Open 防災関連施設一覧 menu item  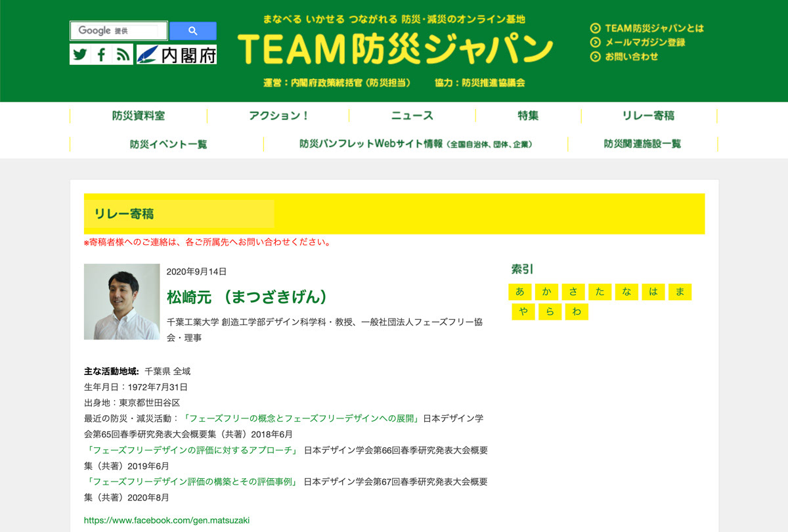pos(642,144)
